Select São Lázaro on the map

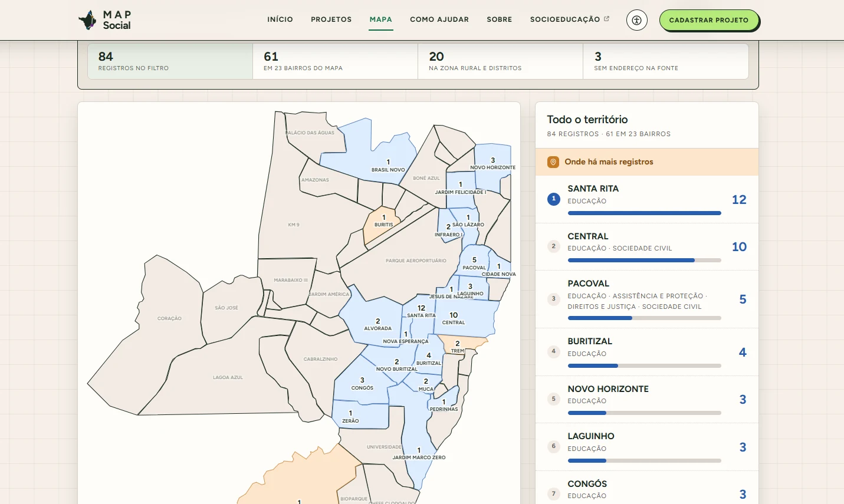click(x=469, y=227)
